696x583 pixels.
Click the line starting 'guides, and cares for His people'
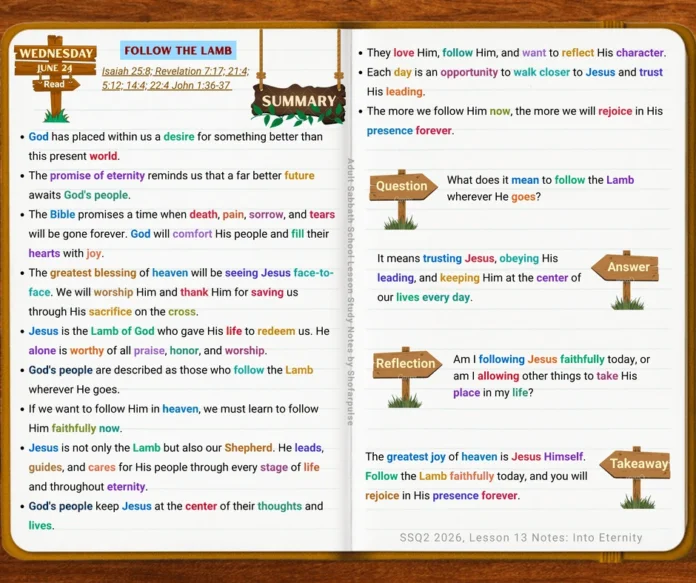tap(174, 468)
